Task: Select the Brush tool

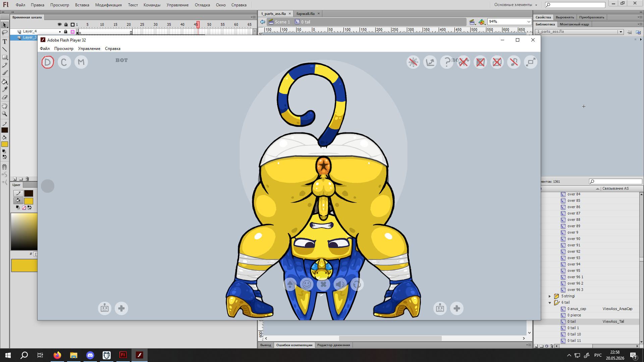Action: click(x=5, y=73)
